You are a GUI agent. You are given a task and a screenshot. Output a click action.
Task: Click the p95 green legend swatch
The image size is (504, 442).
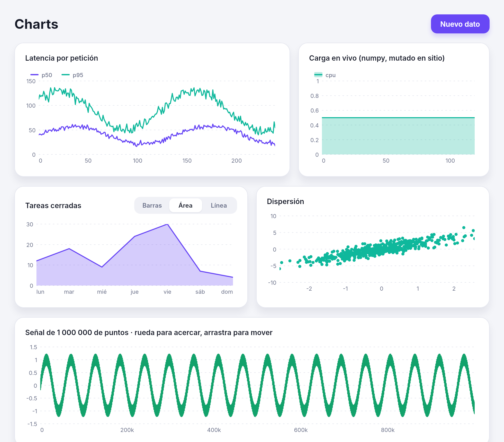pyautogui.click(x=66, y=75)
